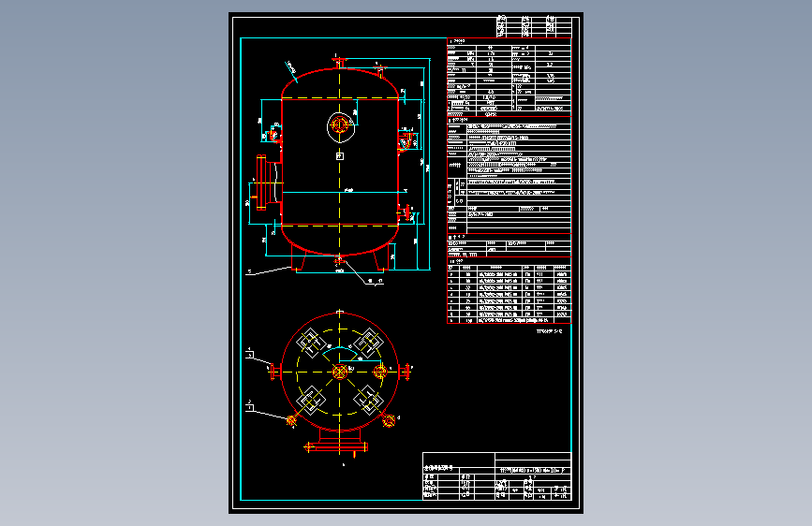Click the large manhole flange on elevation view
Screen dimensions: 812x526
[268, 183]
